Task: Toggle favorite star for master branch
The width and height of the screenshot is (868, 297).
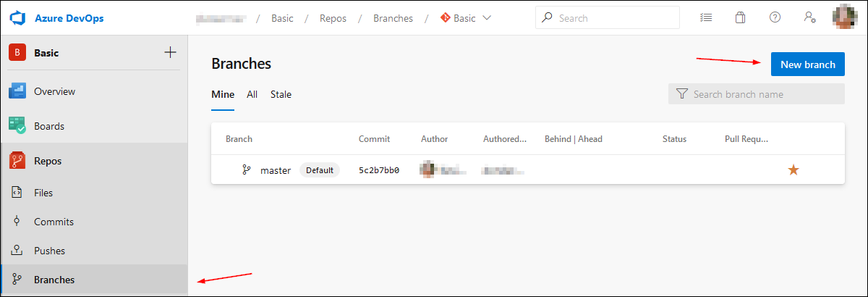Action: click(x=793, y=170)
